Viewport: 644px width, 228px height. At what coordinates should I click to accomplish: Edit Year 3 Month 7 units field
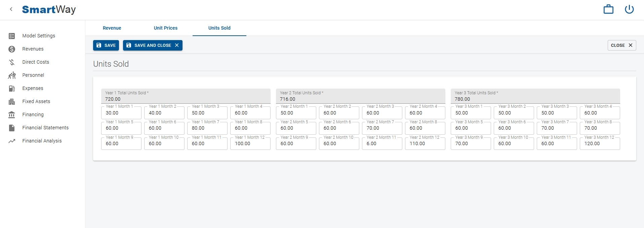[557, 128]
